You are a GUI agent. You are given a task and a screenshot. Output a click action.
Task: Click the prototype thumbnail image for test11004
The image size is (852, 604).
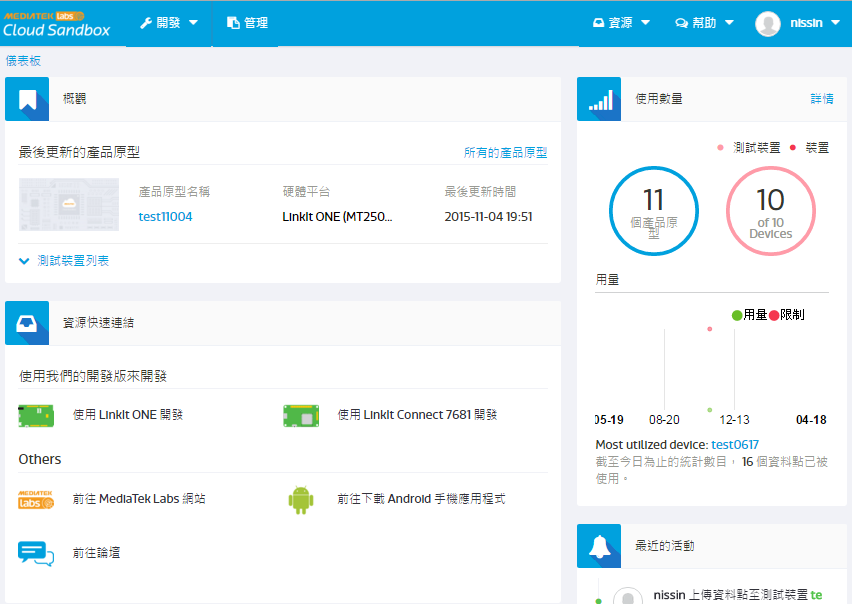click(x=69, y=205)
